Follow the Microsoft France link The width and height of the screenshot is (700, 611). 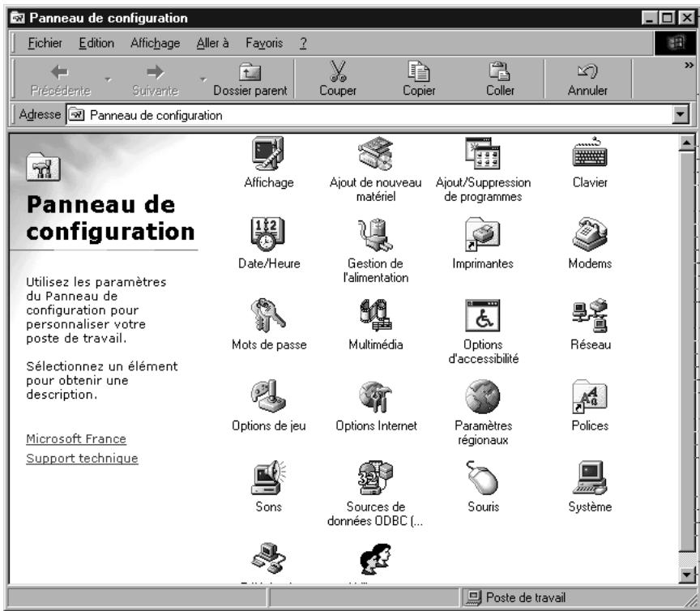tap(76, 438)
